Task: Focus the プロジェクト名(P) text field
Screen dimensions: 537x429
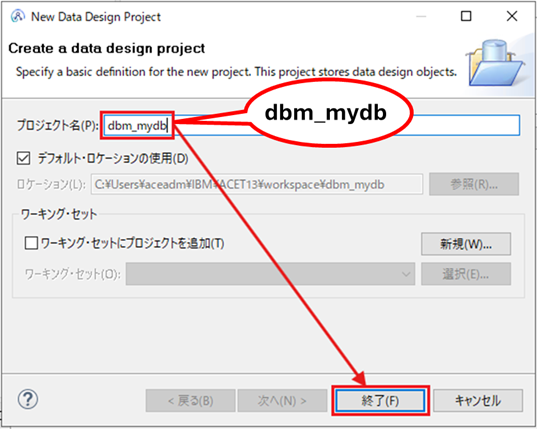Action: tap(311, 125)
